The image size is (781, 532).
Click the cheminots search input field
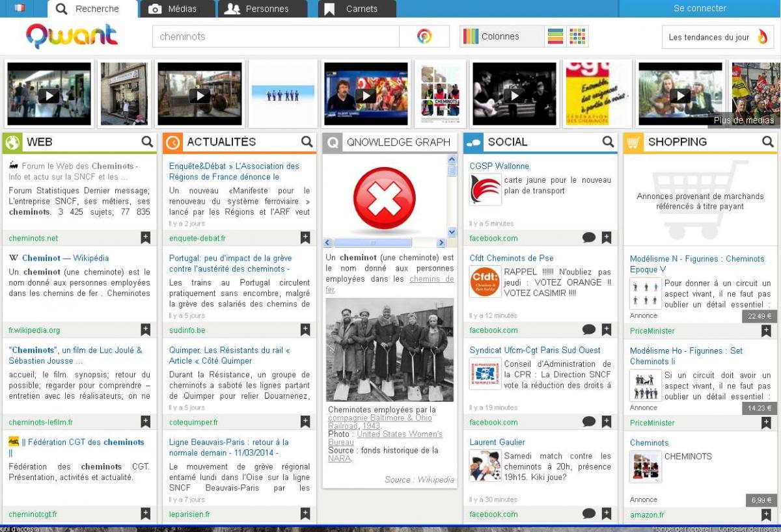[275, 36]
